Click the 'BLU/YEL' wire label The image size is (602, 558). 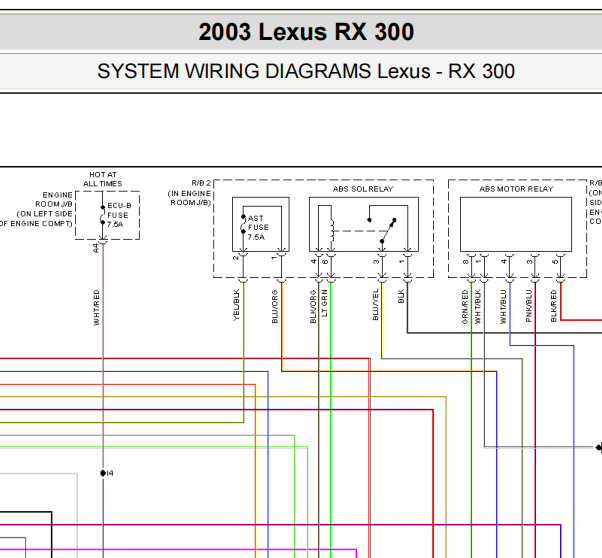pyautogui.click(x=375, y=305)
